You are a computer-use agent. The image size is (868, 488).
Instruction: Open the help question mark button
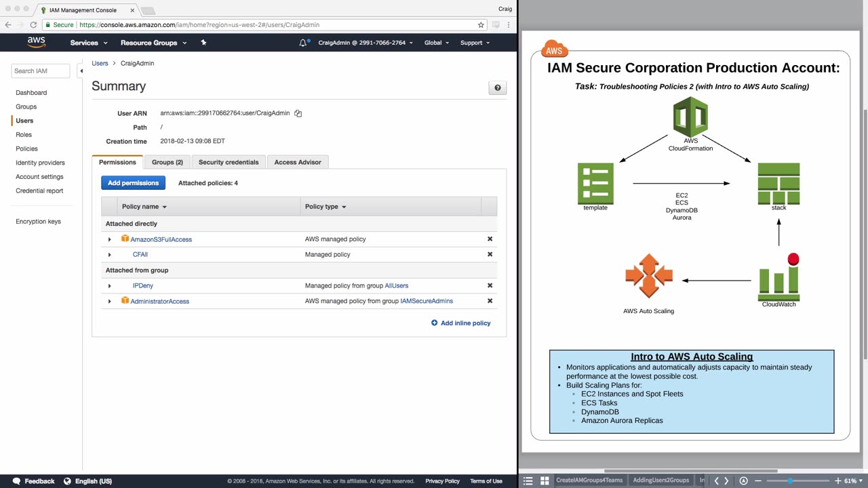tap(497, 87)
